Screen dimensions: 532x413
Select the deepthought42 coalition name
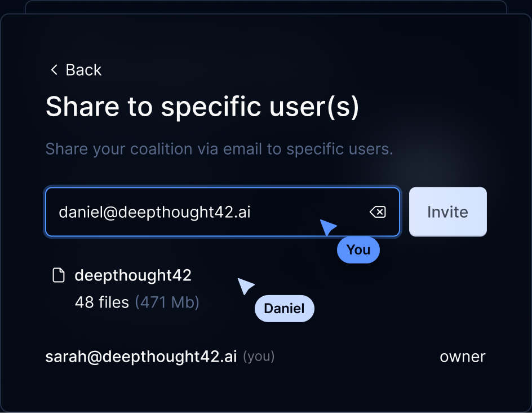tap(133, 275)
